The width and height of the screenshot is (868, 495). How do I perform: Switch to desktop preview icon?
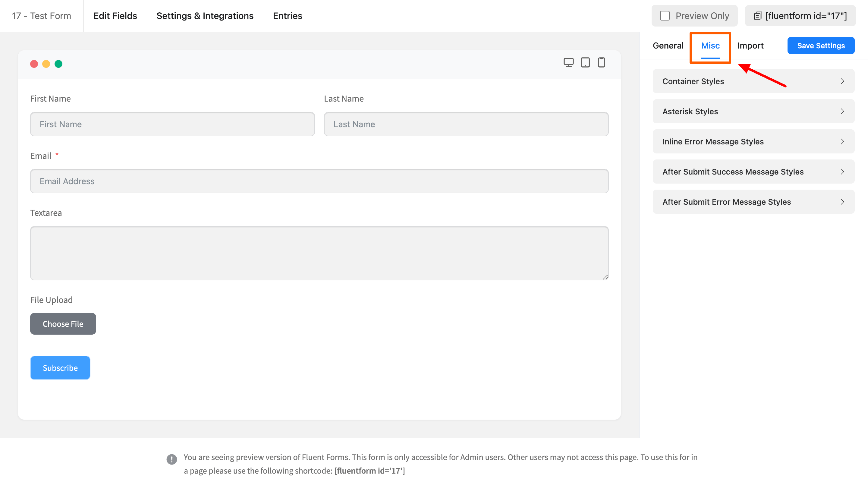click(568, 63)
